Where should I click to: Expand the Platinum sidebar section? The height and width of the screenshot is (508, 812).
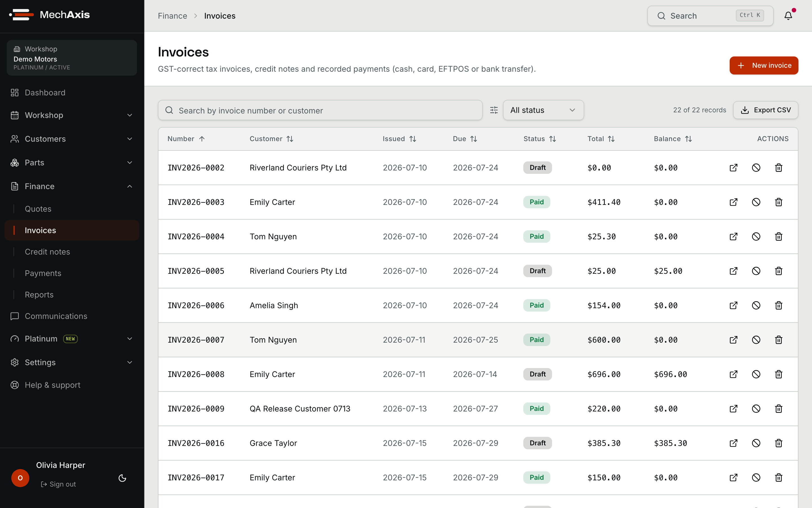(x=72, y=339)
